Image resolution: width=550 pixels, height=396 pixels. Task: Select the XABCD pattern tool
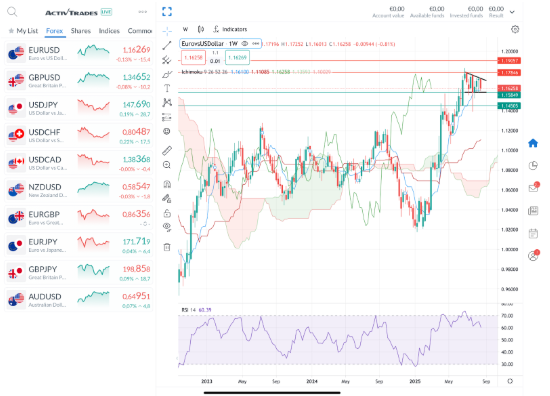click(x=167, y=102)
